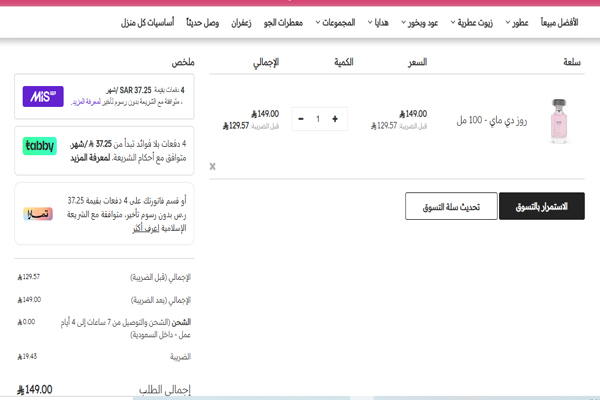Viewport: 600px width, 400px height.
Task: Expand the عود وبخور dropdown menu
Action: click(419, 23)
